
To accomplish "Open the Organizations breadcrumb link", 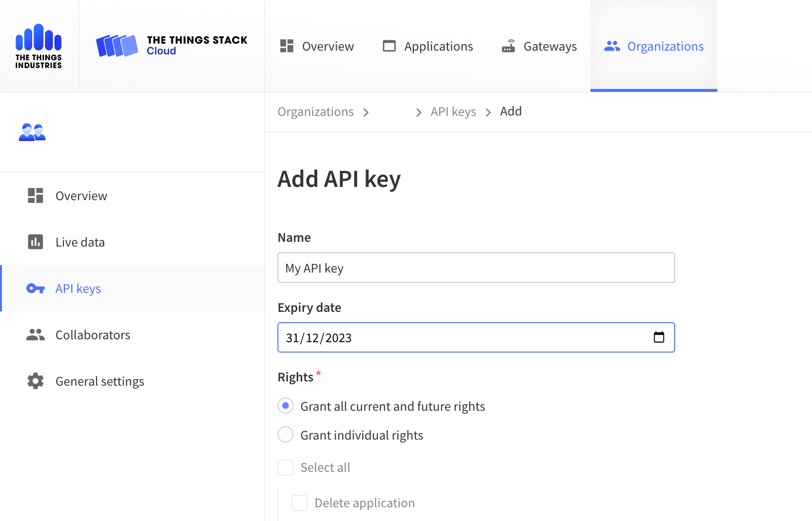I will [315, 111].
